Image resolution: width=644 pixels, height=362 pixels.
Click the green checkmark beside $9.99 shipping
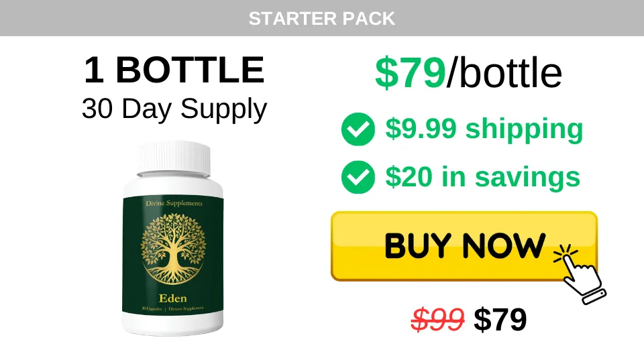click(x=358, y=129)
